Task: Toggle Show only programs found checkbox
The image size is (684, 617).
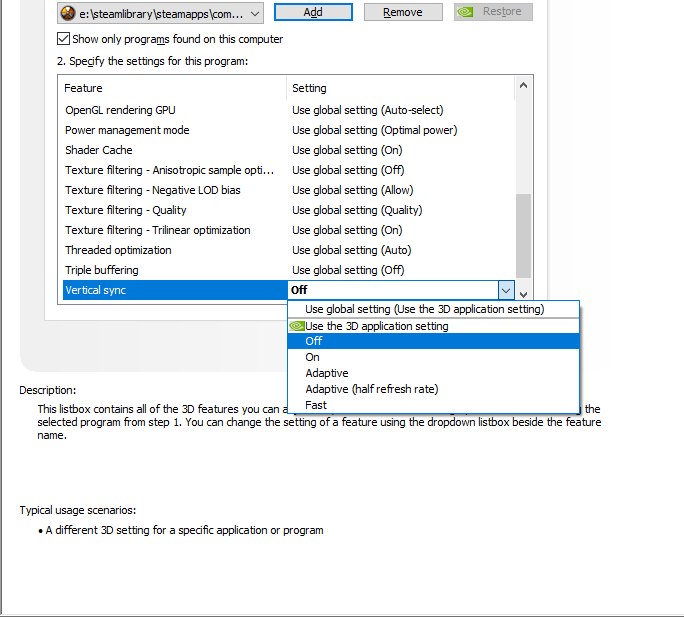Action: click(63, 39)
